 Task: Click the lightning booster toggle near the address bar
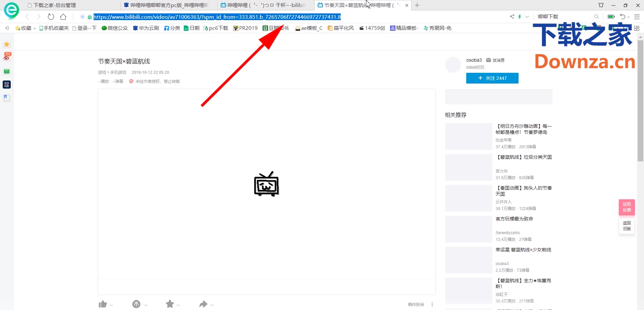pyautogui.click(x=520, y=16)
